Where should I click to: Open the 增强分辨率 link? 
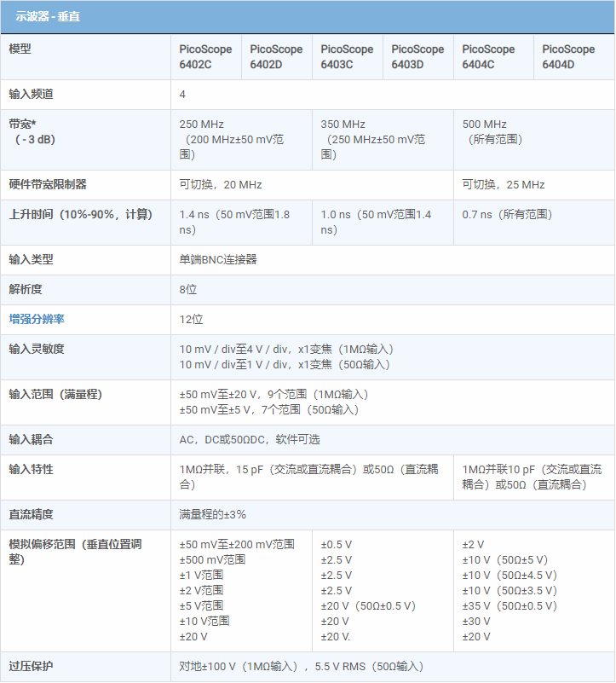click(37, 319)
